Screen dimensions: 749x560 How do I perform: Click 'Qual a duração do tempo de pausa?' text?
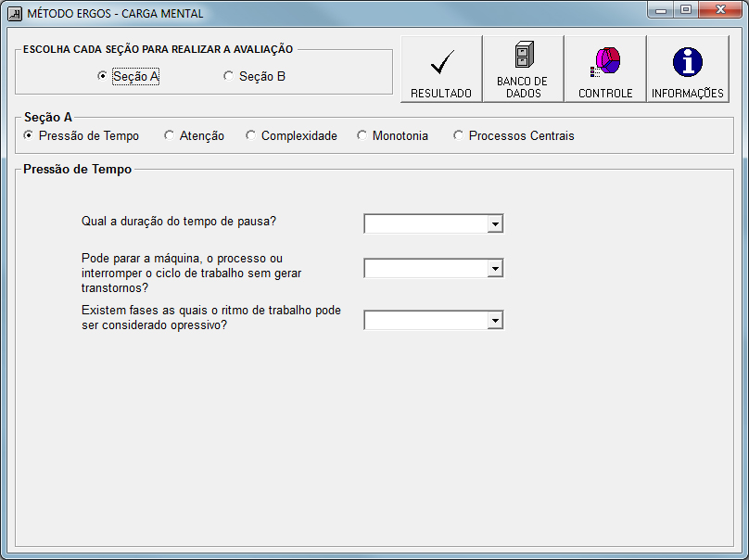(179, 222)
